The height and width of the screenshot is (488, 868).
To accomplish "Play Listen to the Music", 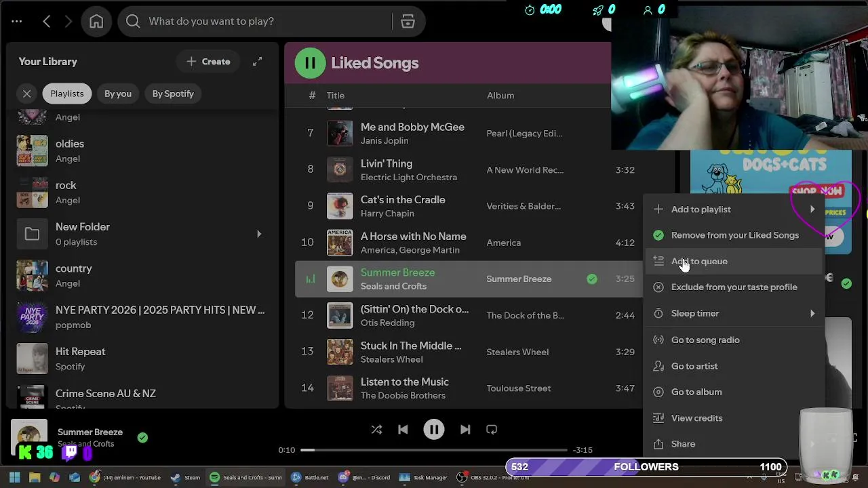I will (405, 382).
